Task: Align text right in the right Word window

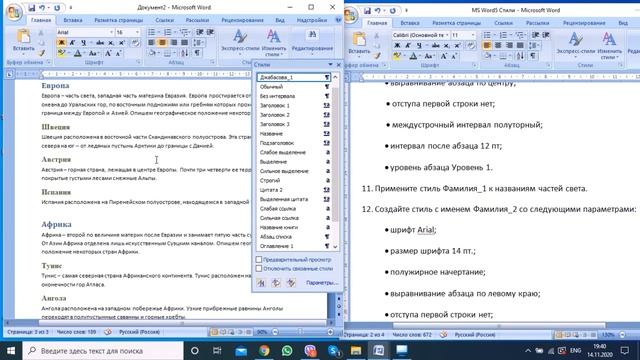Action: coord(509,45)
